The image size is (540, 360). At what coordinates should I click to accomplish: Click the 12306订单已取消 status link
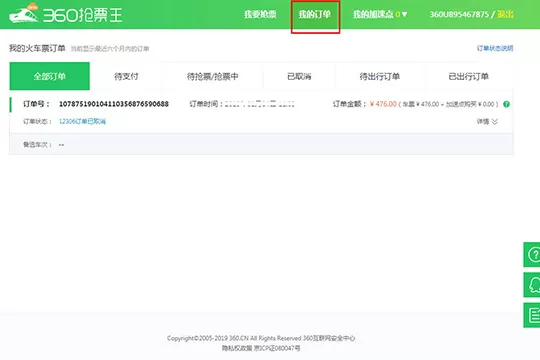82,121
